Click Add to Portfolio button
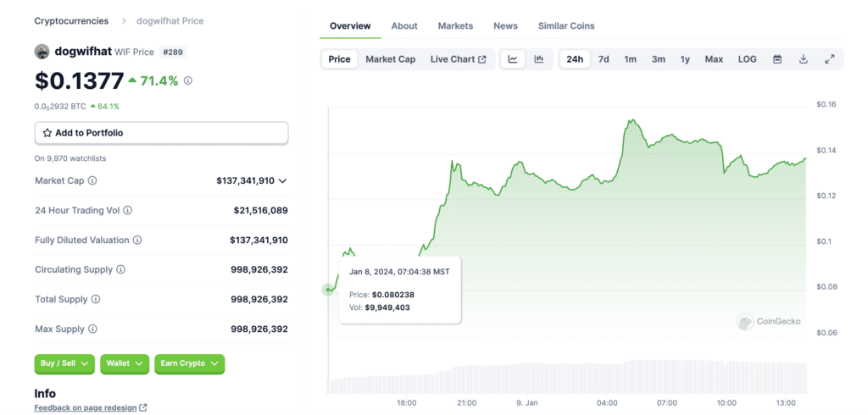Screen dimensions: 868x415 coord(162,133)
